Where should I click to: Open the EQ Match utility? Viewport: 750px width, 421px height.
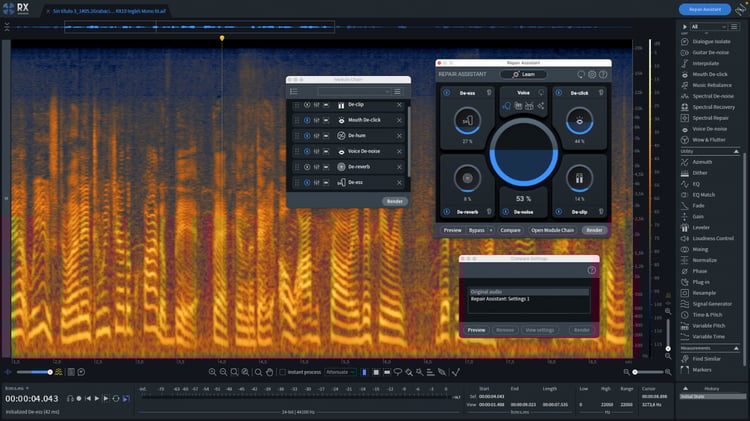point(699,195)
